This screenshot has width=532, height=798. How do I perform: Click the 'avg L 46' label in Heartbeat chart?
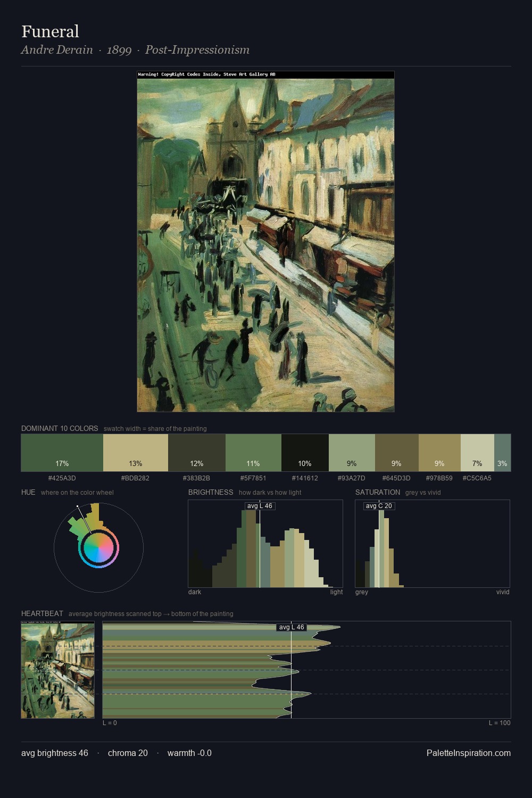(x=292, y=627)
